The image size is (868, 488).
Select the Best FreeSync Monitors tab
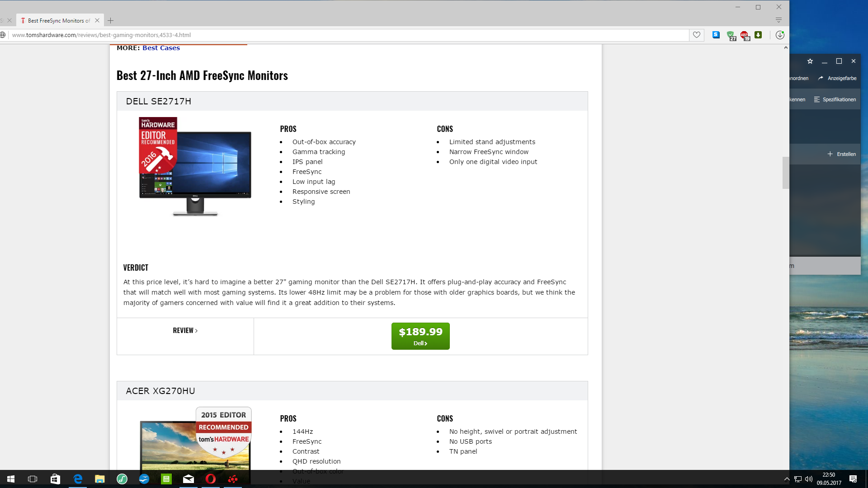[58, 20]
